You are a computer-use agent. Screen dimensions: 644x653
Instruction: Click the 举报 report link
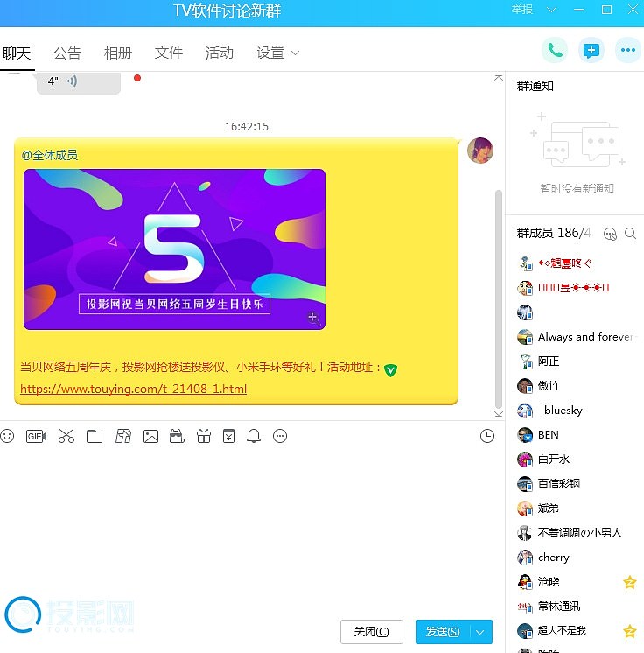pos(522,9)
